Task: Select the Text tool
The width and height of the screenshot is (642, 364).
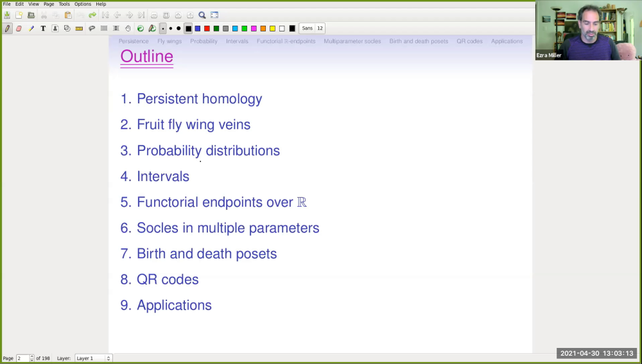Action: 43,28
